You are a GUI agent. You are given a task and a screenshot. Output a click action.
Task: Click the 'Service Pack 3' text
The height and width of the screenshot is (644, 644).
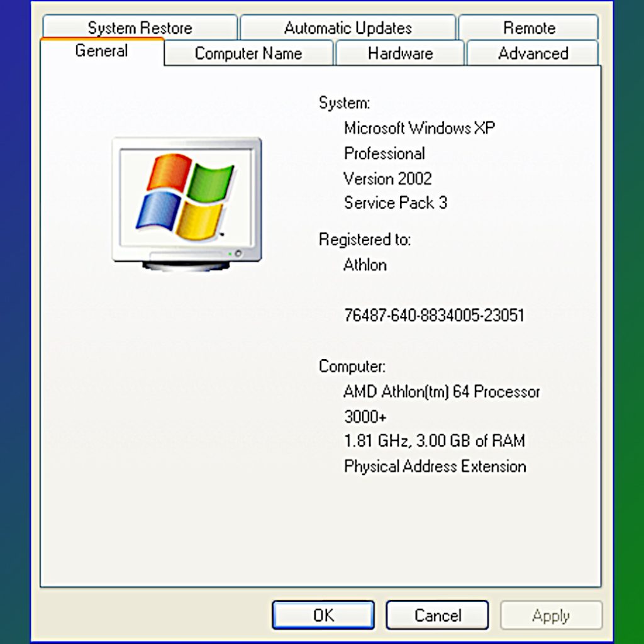point(396,203)
